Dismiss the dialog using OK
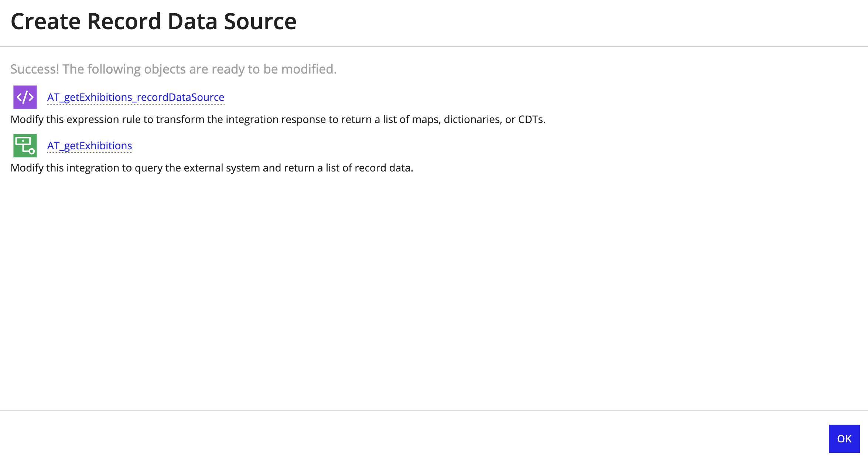Viewport: 868px width, 462px height. [x=845, y=438]
